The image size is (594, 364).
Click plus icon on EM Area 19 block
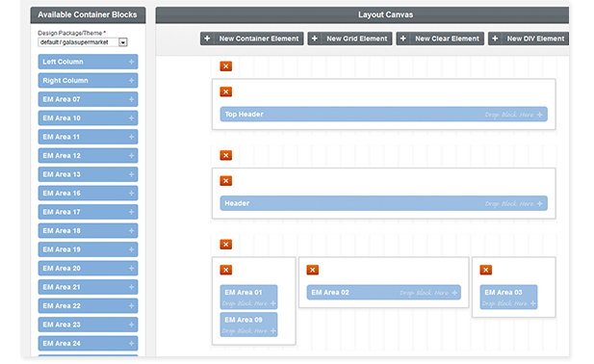tap(131, 249)
